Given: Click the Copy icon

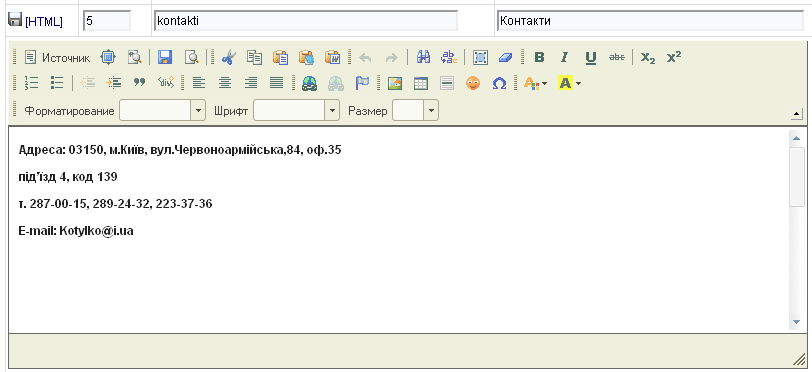Looking at the screenshot, I should (254, 58).
